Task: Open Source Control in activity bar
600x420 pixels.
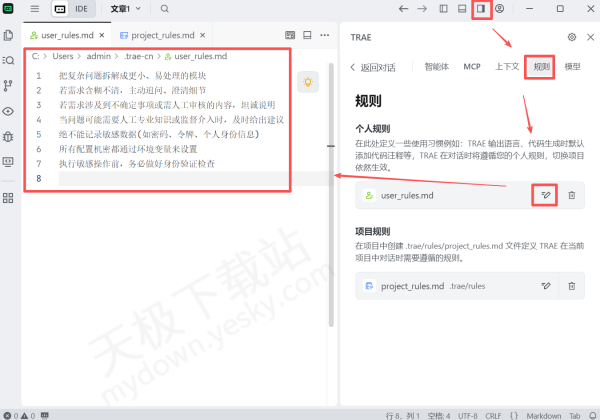Action: (x=9, y=85)
